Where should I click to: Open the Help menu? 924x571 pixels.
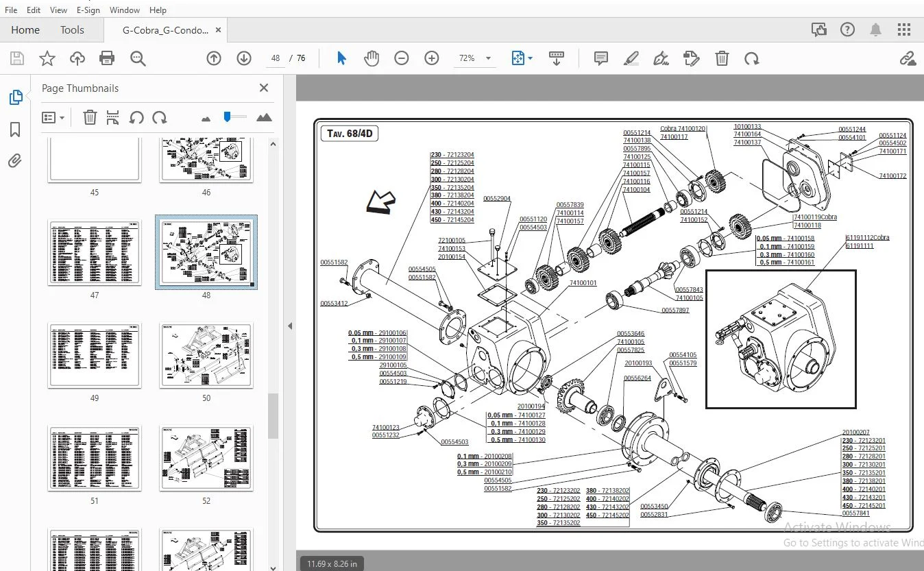(x=158, y=10)
